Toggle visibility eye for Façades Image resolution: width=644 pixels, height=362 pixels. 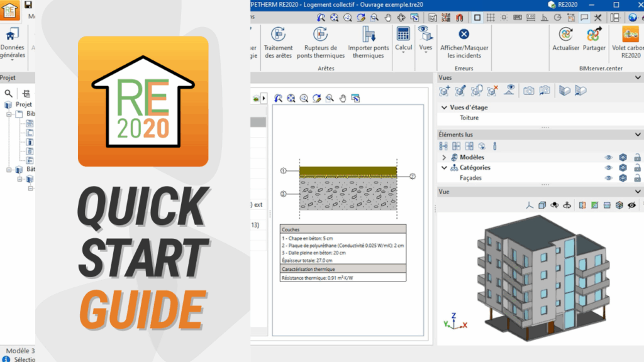coord(608,178)
